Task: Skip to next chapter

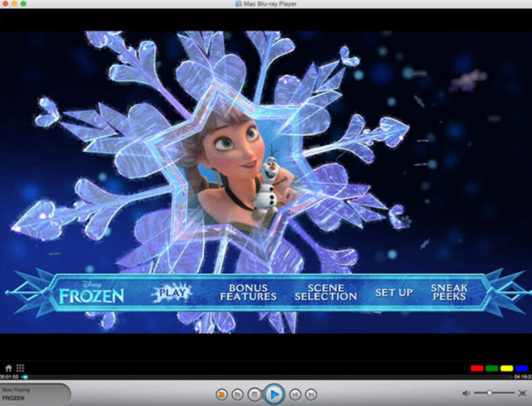Action: pos(311,395)
